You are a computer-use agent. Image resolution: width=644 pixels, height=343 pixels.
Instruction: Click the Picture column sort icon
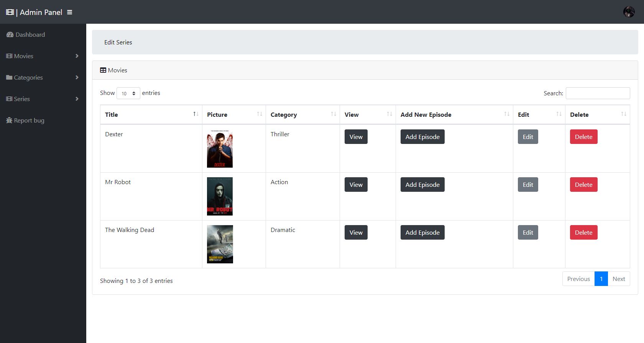(260, 114)
